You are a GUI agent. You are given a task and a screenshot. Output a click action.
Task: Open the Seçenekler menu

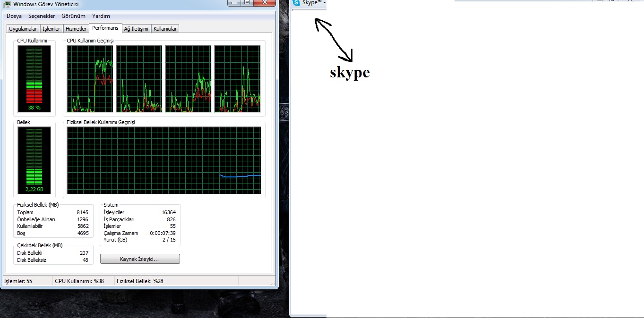[42, 16]
